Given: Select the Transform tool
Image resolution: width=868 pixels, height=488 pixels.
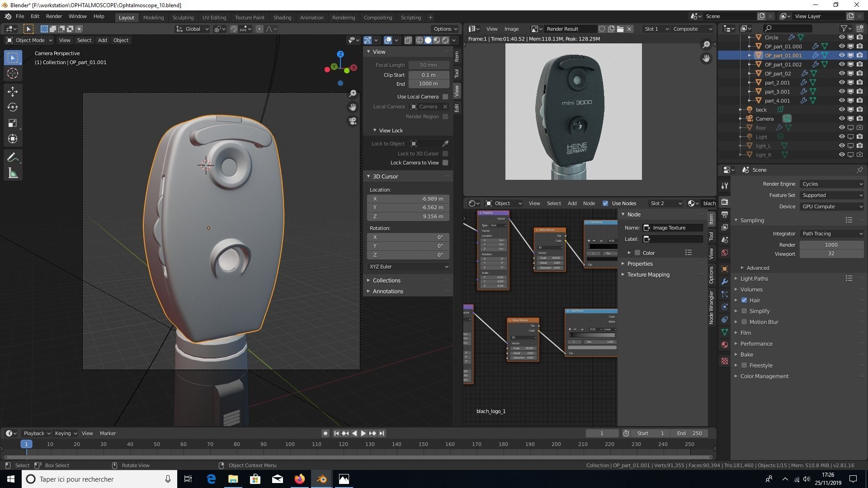Looking at the screenshot, I should pyautogui.click(x=13, y=139).
